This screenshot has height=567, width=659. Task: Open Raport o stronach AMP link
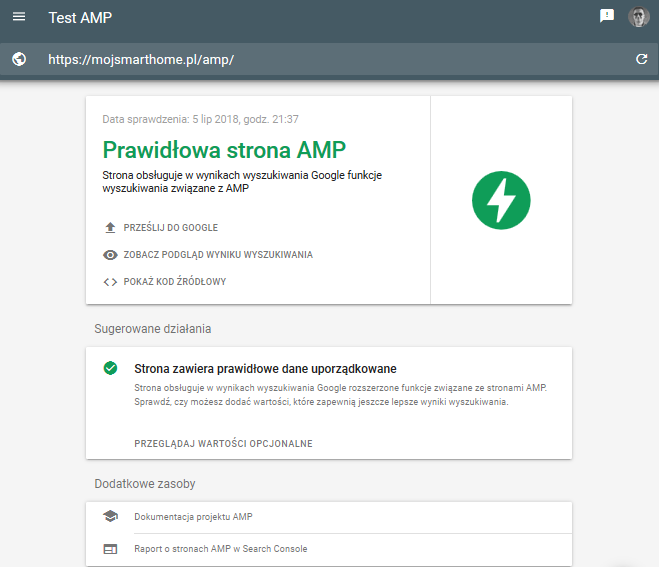pyautogui.click(x=220, y=549)
